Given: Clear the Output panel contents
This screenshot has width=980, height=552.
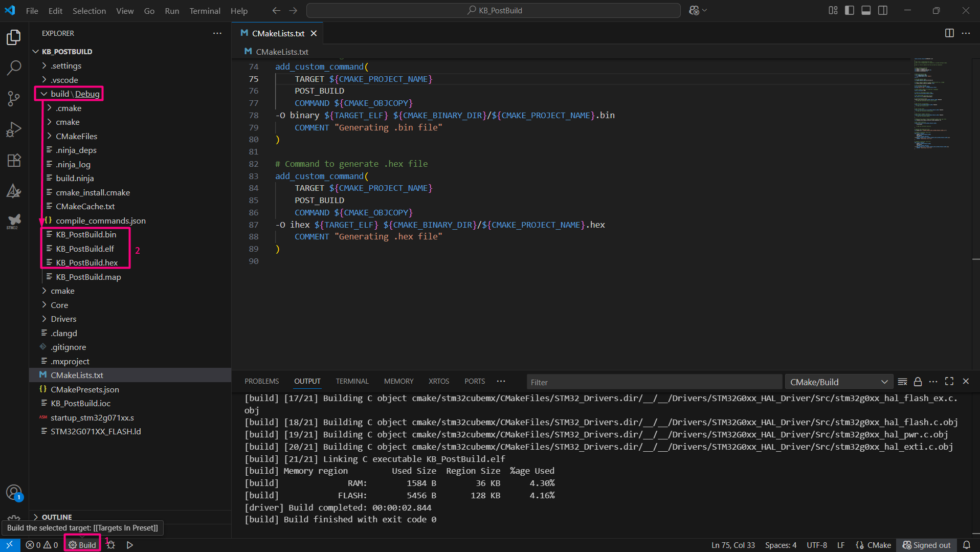Looking at the screenshot, I should pyautogui.click(x=902, y=381).
